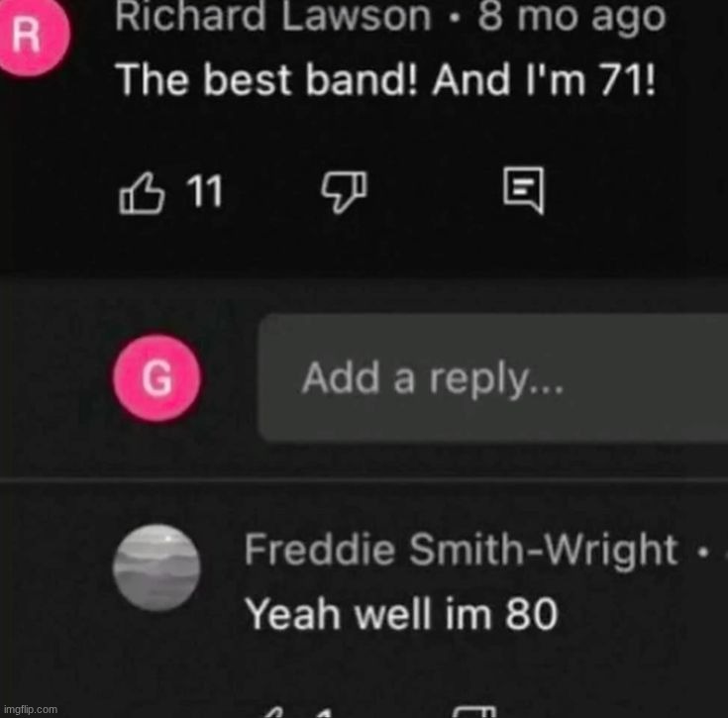The image size is (728, 718).
Task: Open replies icon under Richard's comment
Action: click(x=524, y=190)
